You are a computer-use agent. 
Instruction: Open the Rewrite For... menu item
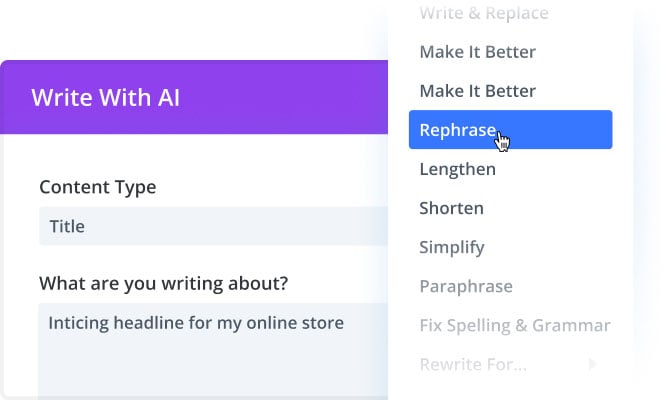472,364
